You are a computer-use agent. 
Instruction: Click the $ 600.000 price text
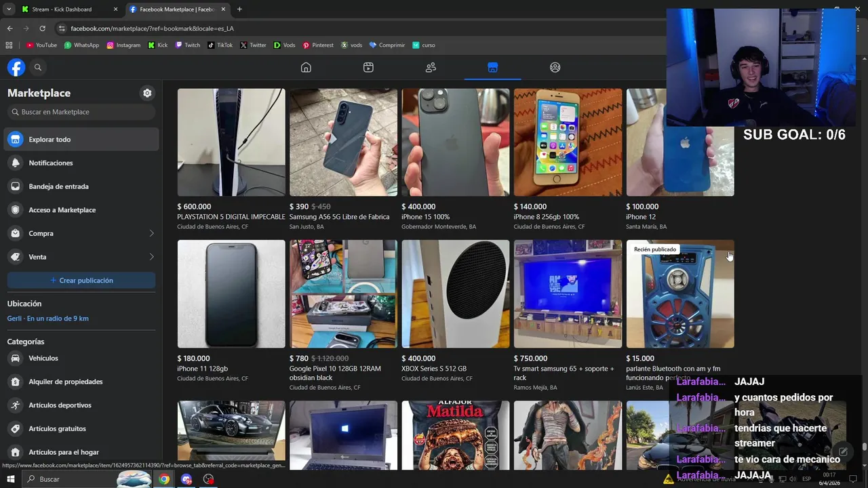point(194,207)
